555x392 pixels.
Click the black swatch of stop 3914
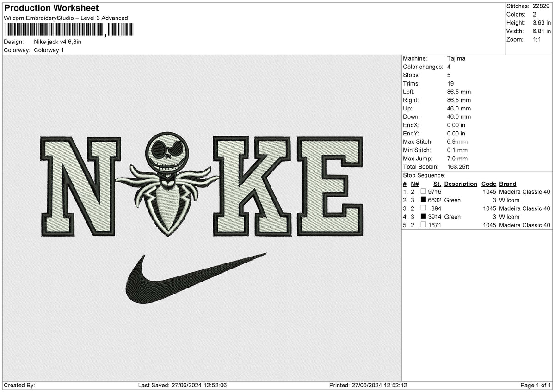(423, 217)
